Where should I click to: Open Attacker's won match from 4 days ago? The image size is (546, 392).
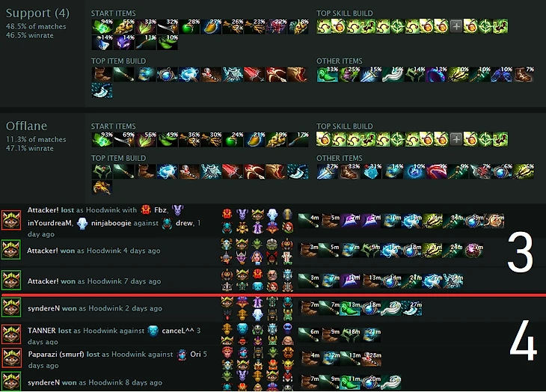point(93,251)
